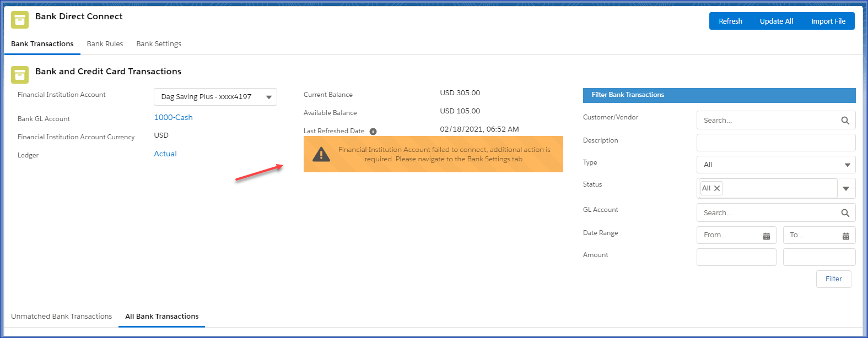
Task: Click the warning triangle icon in alert
Action: [321, 155]
